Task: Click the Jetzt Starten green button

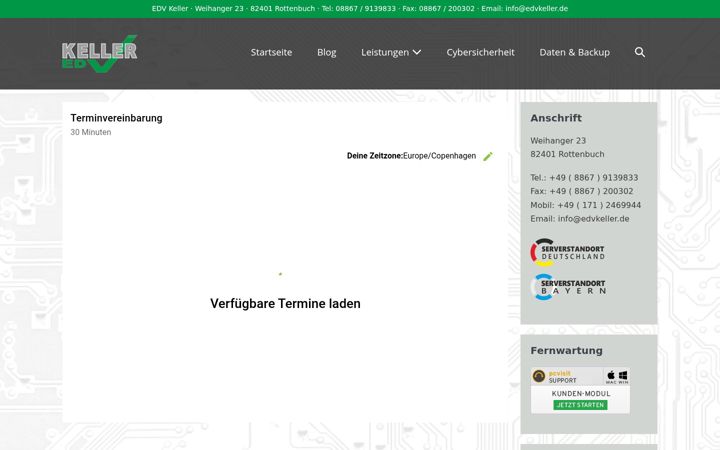Action: coord(580,405)
